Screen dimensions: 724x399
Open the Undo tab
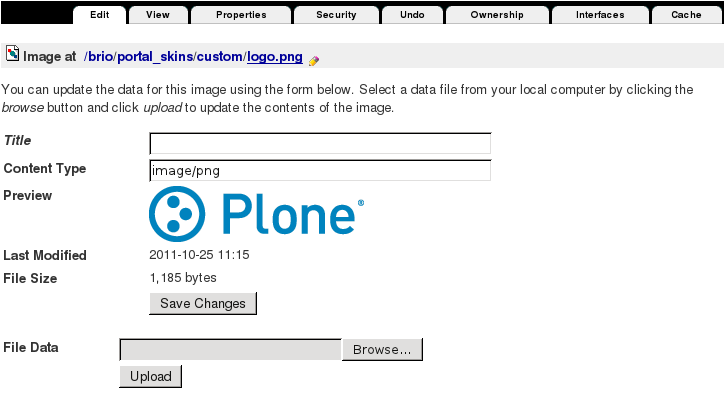[x=412, y=15]
